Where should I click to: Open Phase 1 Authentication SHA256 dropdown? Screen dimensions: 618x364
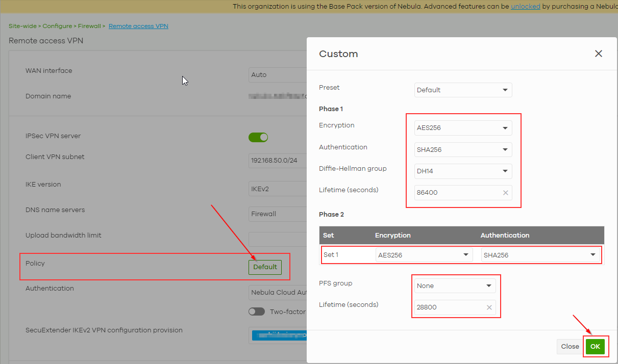(x=463, y=150)
